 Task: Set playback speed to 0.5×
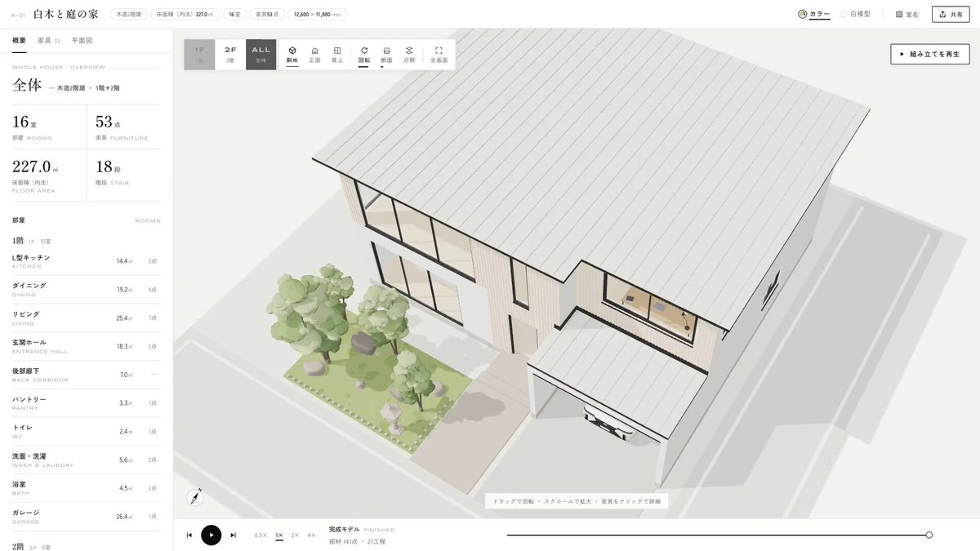(261, 535)
